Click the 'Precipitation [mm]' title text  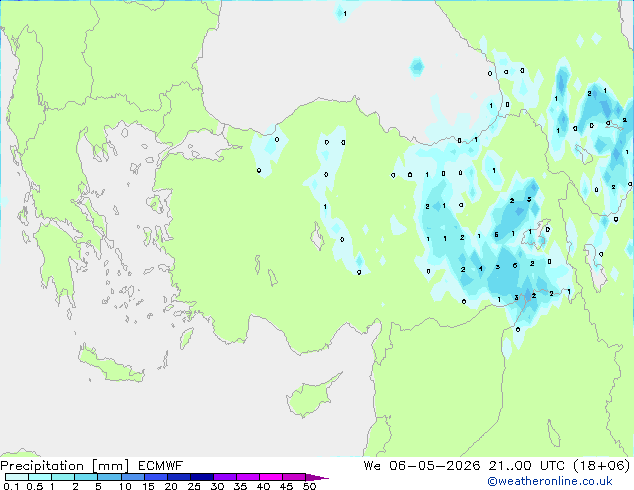click(64, 466)
